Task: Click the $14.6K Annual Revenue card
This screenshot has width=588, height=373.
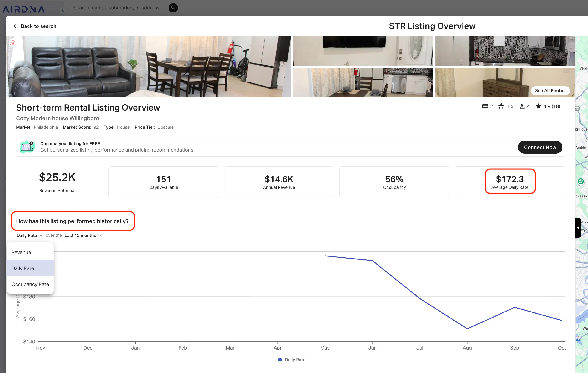Action: [x=279, y=182]
